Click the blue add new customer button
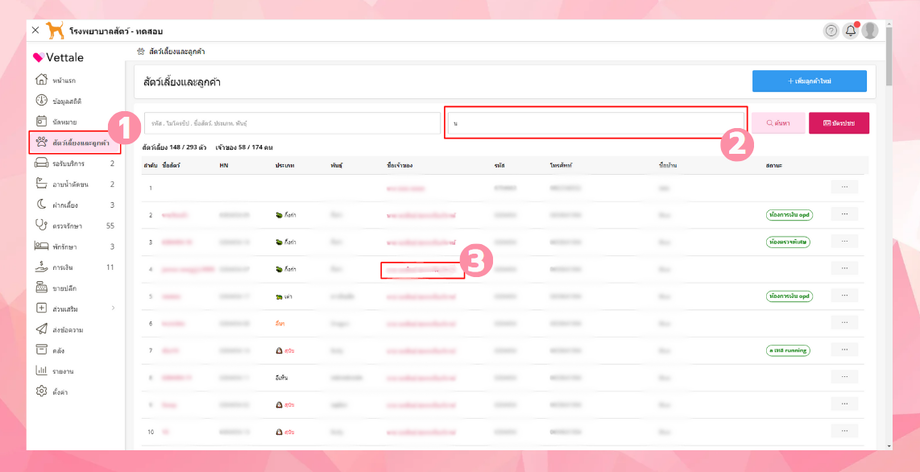This screenshot has width=920, height=472. tap(809, 81)
